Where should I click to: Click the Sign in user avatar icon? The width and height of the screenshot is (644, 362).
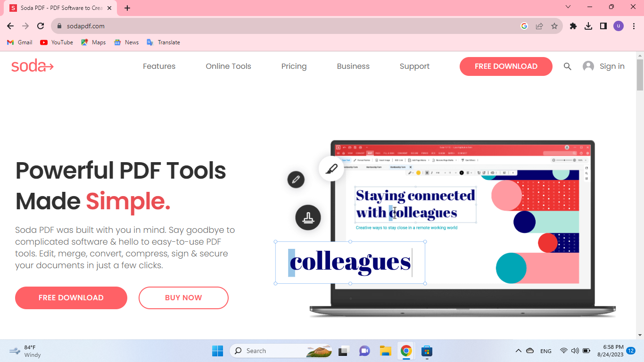click(x=588, y=66)
